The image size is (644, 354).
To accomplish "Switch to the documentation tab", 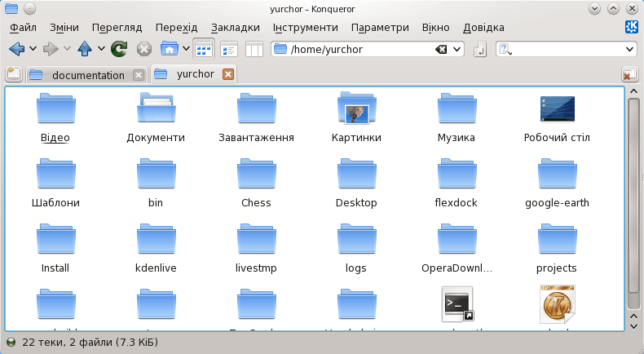I will pos(87,75).
